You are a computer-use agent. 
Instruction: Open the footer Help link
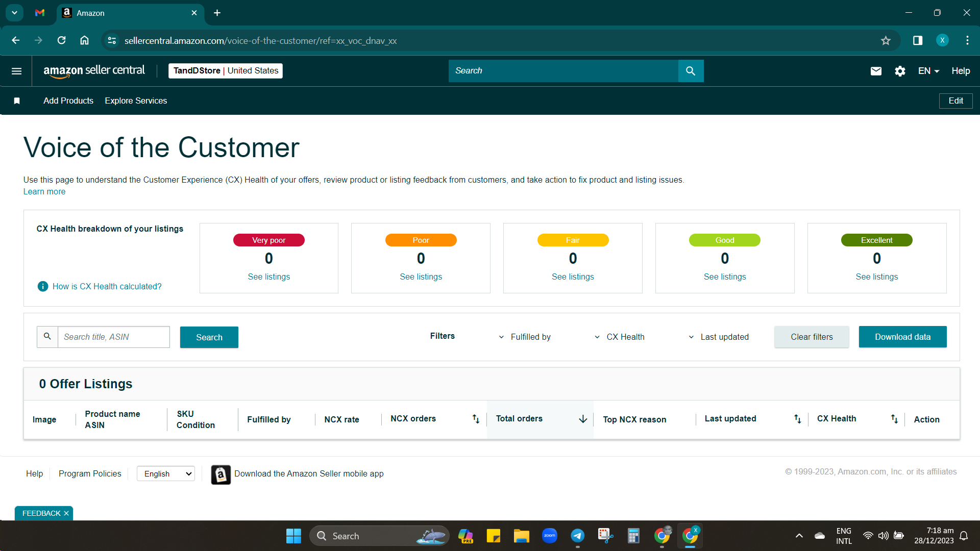coord(35,474)
